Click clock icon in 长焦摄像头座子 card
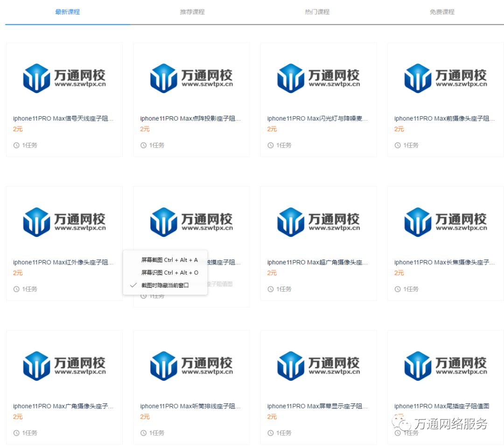This screenshot has height=446, width=504. tap(398, 289)
